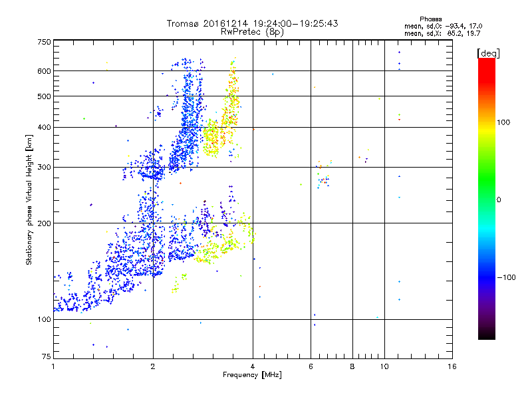The width and height of the screenshot is (532, 399).
Task: Click the x-axis '8' tick label
Action: pos(352,366)
